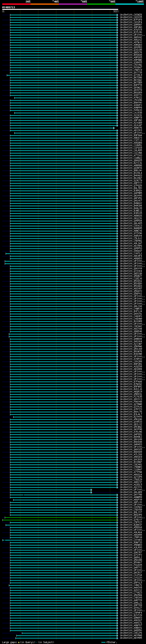
Task: Select hit UniRef100_P93847
Action: tap(131, 68)
